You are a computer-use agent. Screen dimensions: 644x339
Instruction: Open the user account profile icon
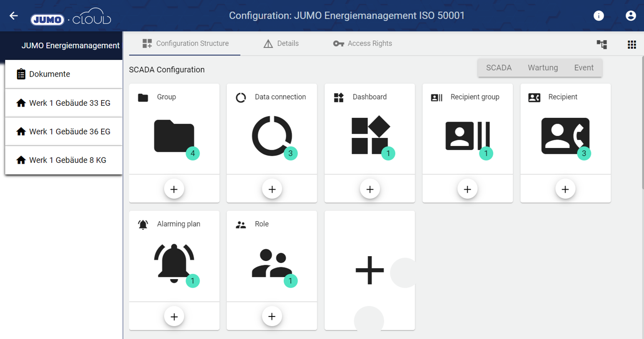tap(631, 16)
